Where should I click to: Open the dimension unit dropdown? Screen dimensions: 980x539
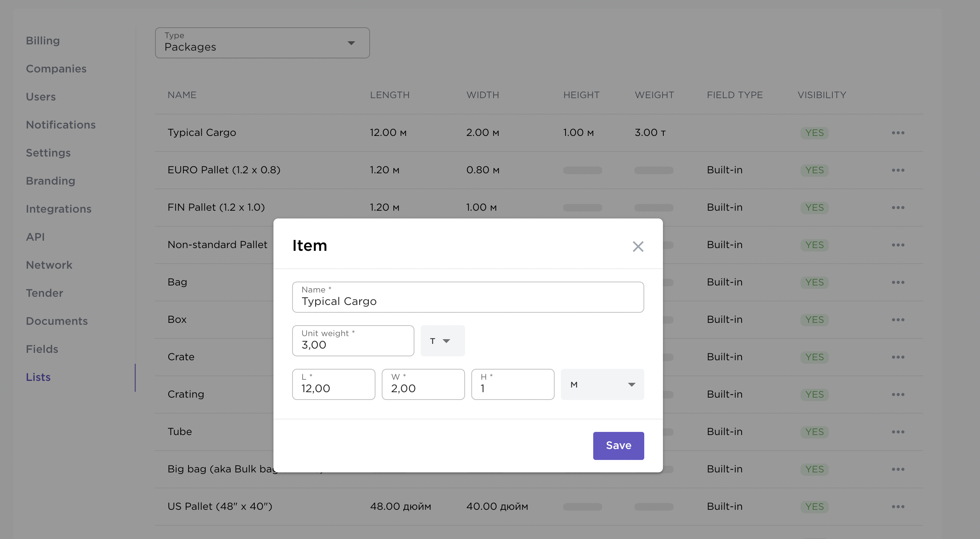pos(602,384)
